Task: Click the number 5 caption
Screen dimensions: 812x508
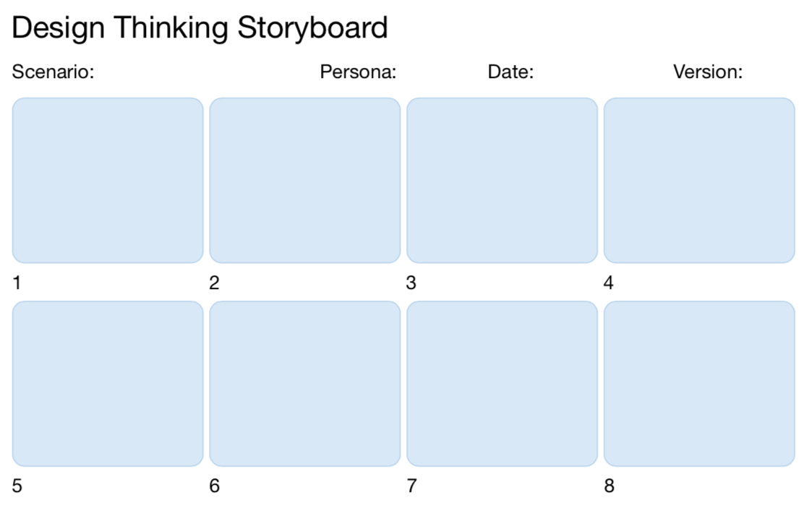Action: 17,486
